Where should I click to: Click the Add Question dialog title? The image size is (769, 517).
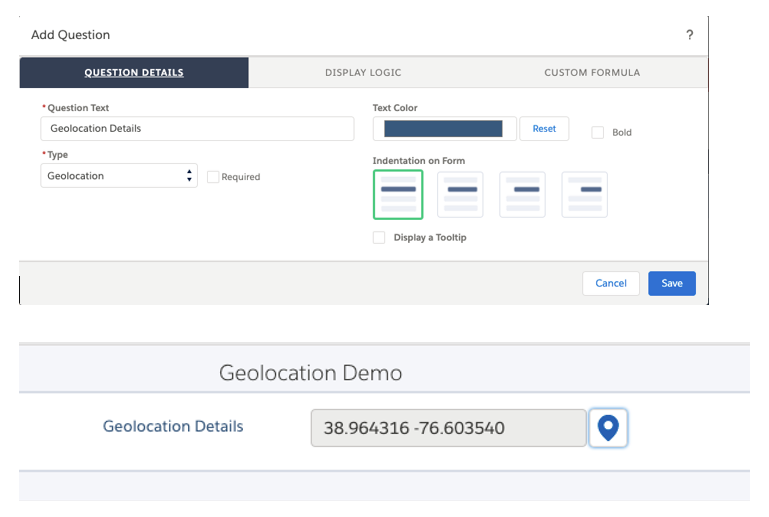pos(71,35)
